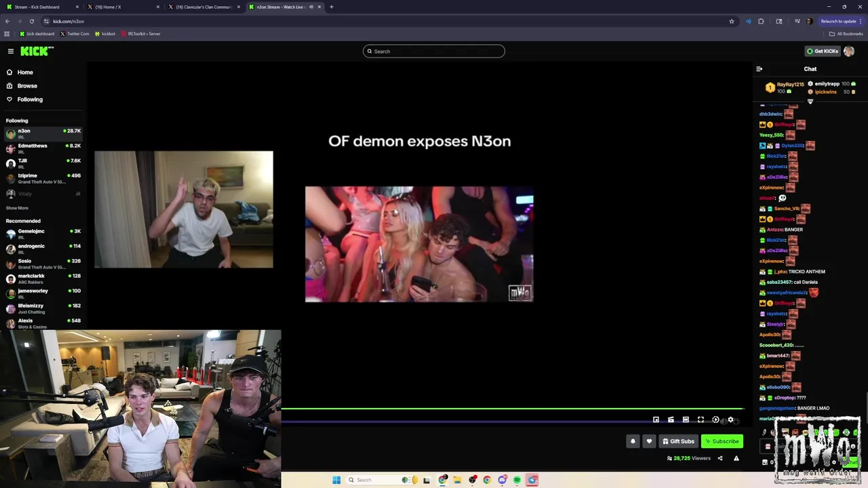Open IRLToolkit - Server bookmark
The height and width of the screenshot is (488, 868).
coord(140,33)
